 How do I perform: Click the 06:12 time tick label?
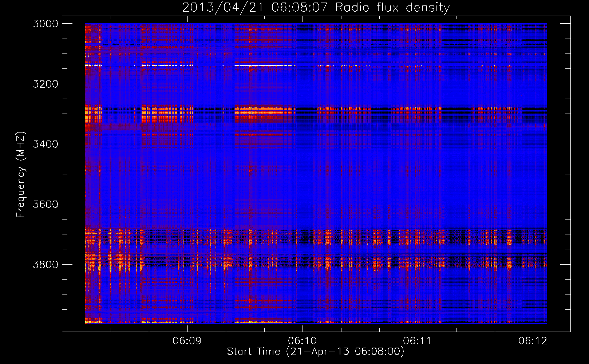[x=533, y=341]
